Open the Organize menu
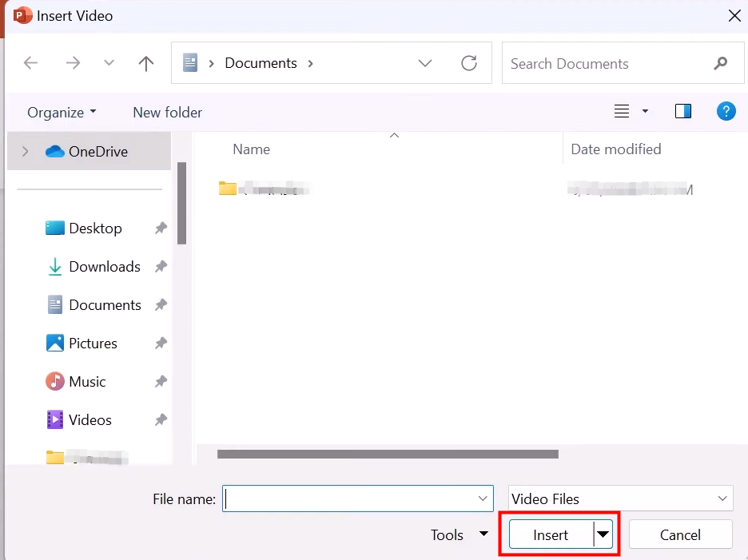Screen dimensions: 748x560 [x=62, y=113]
